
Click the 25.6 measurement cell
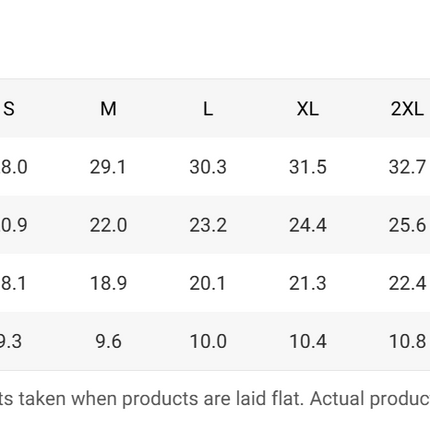(x=407, y=225)
